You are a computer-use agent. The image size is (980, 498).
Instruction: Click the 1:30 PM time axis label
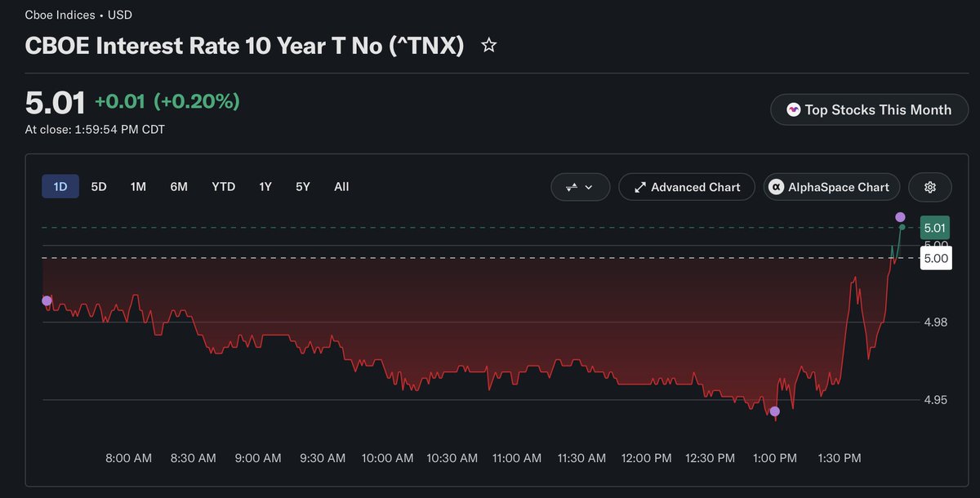pos(839,459)
